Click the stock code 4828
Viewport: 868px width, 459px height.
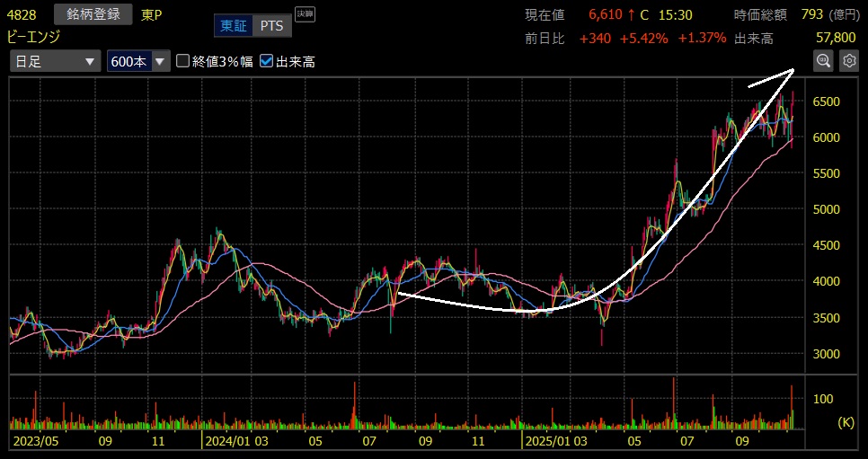22,14
